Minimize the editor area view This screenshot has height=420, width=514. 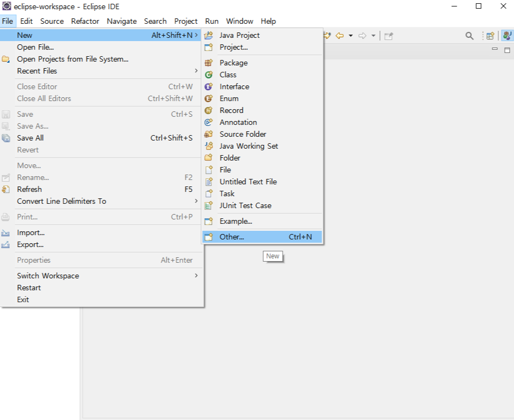click(495, 49)
